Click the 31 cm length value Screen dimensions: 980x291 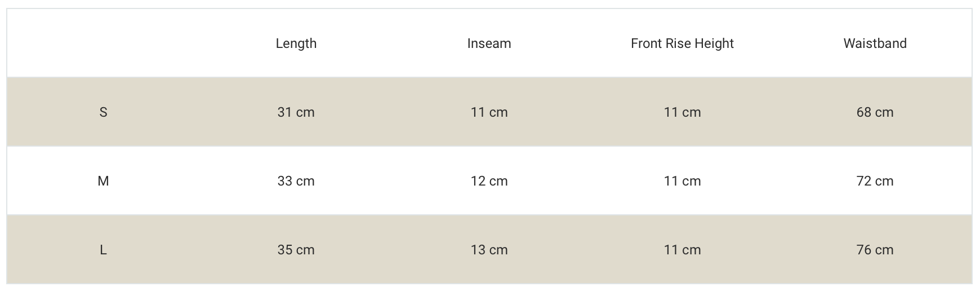[296, 112]
